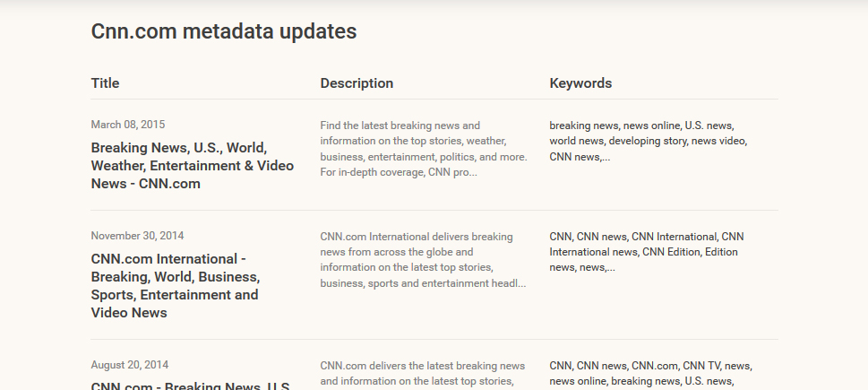The image size is (868, 390).
Task: Open the partially visible 'CNN.com - Breaking News' title
Action: pyautogui.click(x=190, y=385)
